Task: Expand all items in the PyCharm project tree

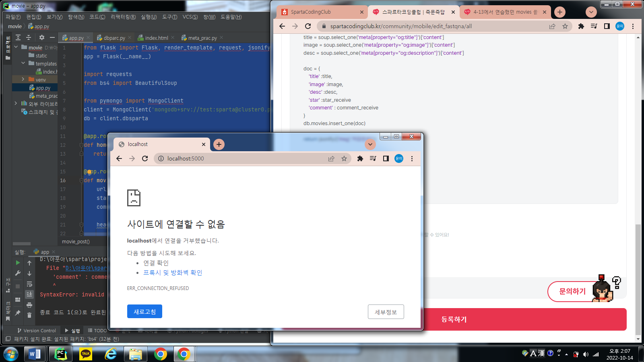Action: 18,37
